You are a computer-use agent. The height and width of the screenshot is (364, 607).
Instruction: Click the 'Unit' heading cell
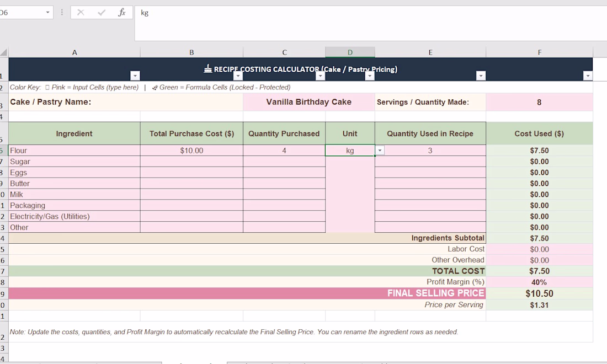(x=350, y=133)
